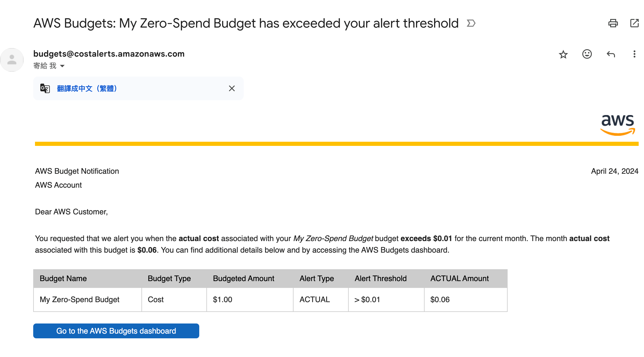
Task: Dismiss the translation suggestion bar
Action: [x=232, y=88]
